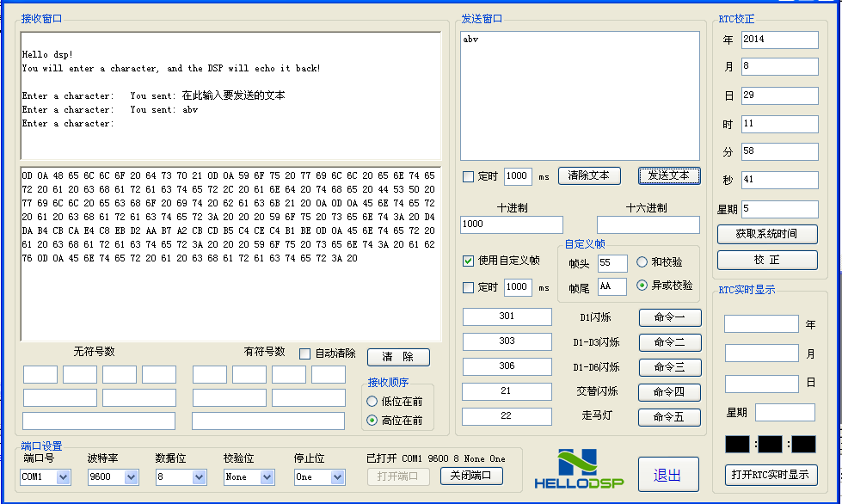Click the RTC实时显示 月 field
Viewport: 842px width, 504px height.
(761, 353)
